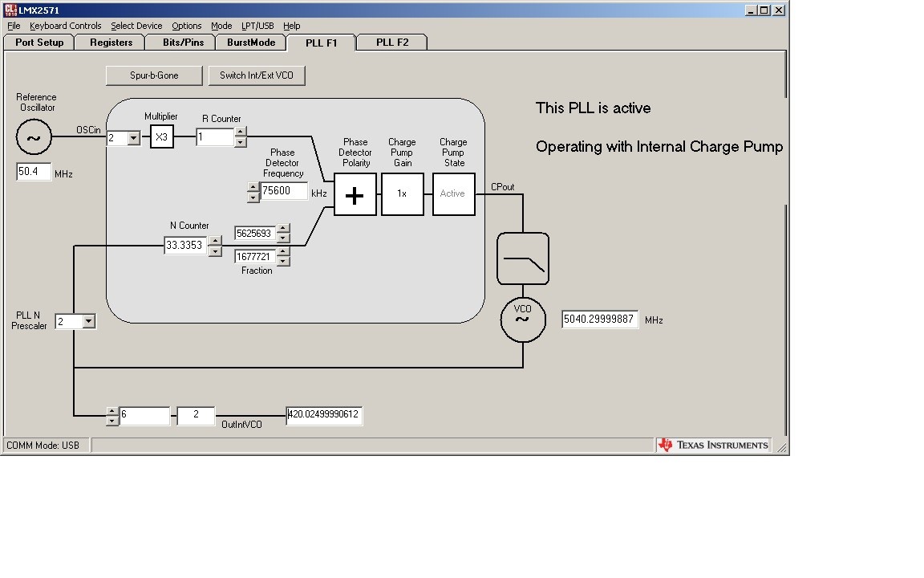Click the R Counter input field

point(215,136)
